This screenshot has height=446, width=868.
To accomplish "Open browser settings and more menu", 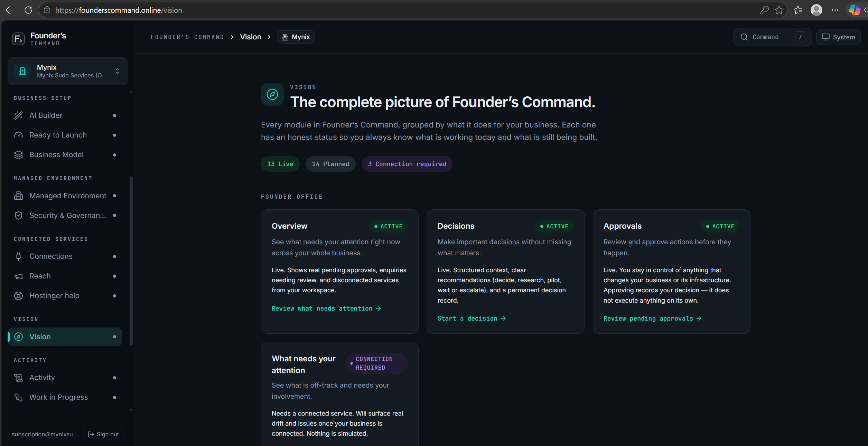I will [835, 10].
